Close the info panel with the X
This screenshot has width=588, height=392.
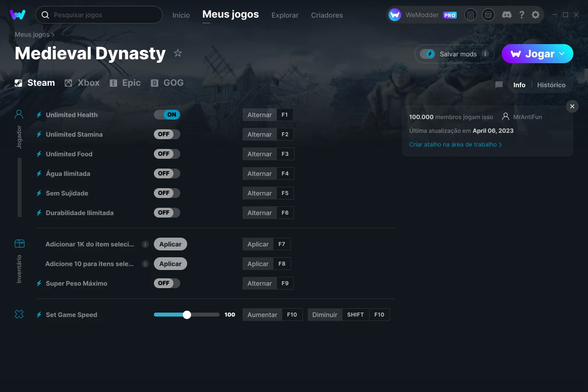572,106
